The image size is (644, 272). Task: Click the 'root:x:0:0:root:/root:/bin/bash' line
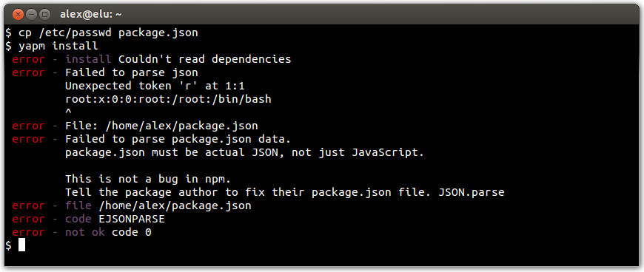pyautogui.click(x=168, y=99)
